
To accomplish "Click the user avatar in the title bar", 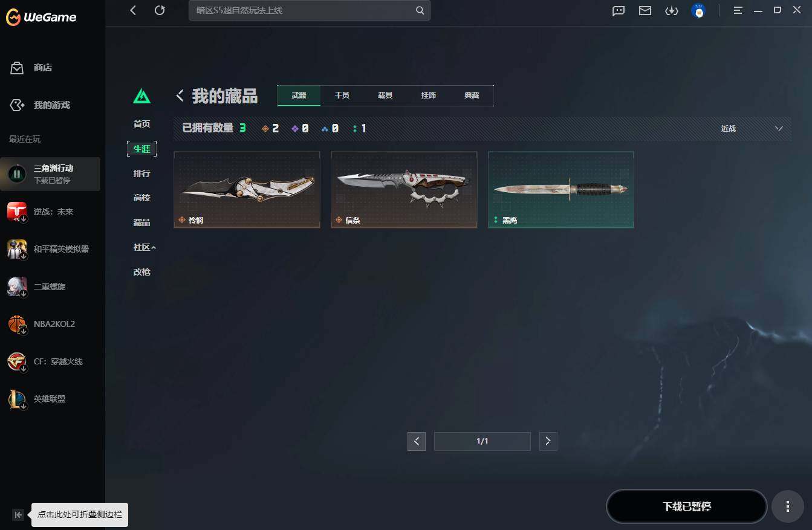I will point(698,10).
